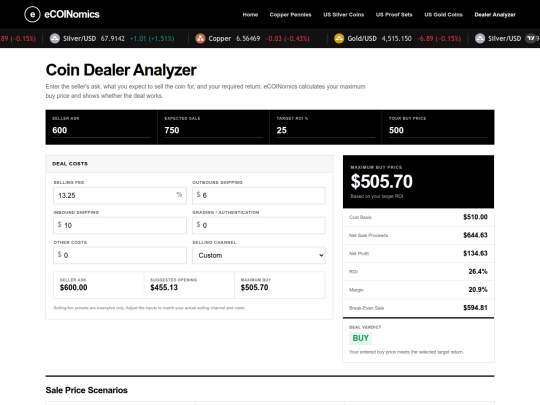Click the Coin Dealer Analyzer page heading
The width and height of the screenshot is (540, 405).
(x=121, y=70)
